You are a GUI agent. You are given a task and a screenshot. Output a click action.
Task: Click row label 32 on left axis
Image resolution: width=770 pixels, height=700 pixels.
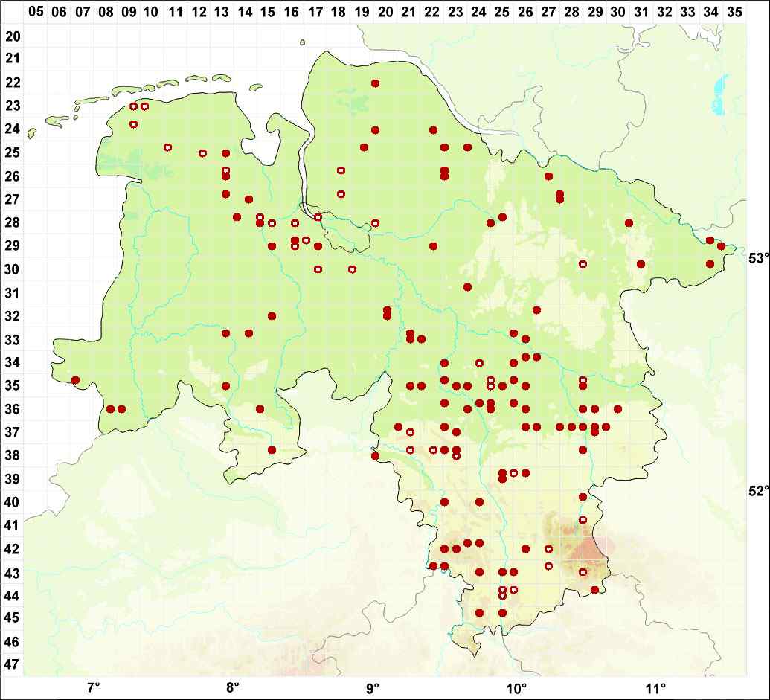tap(13, 315)
